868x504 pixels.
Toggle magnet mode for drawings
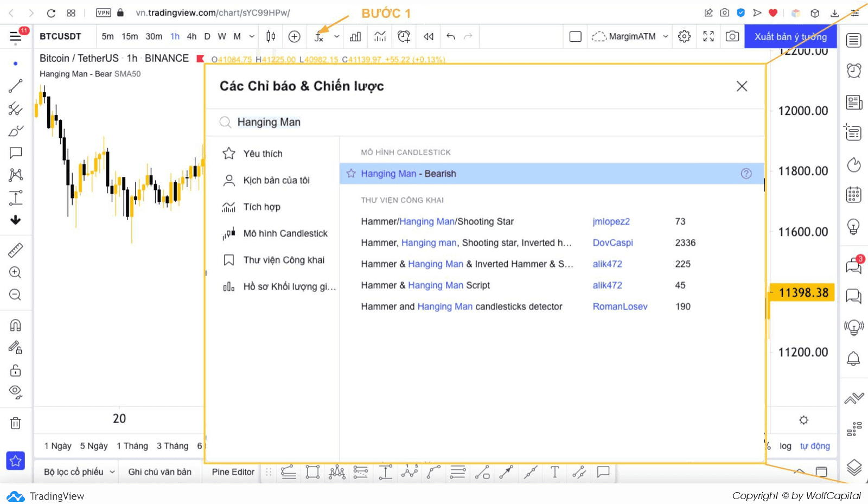[15, 326]
